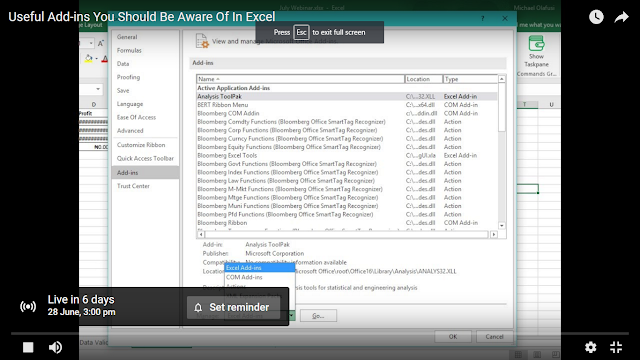Mute the video with the speaker icon
Viewport: 640px width, 360px height.
point(55,347)
